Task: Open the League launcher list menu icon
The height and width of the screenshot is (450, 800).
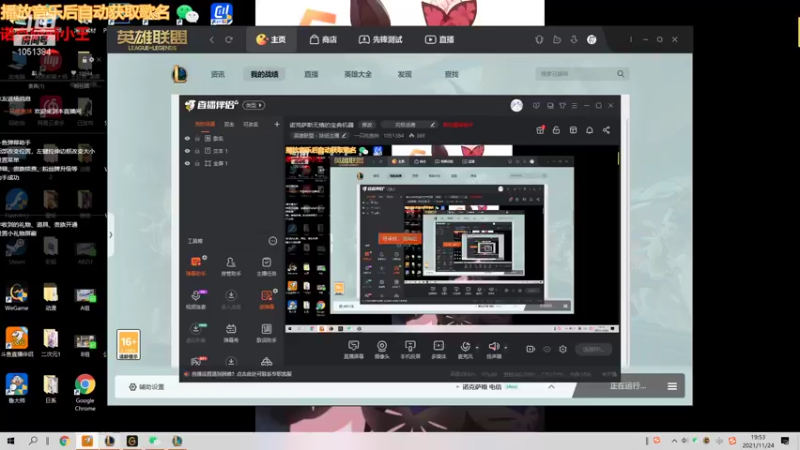Action: (x=672, y=386)
